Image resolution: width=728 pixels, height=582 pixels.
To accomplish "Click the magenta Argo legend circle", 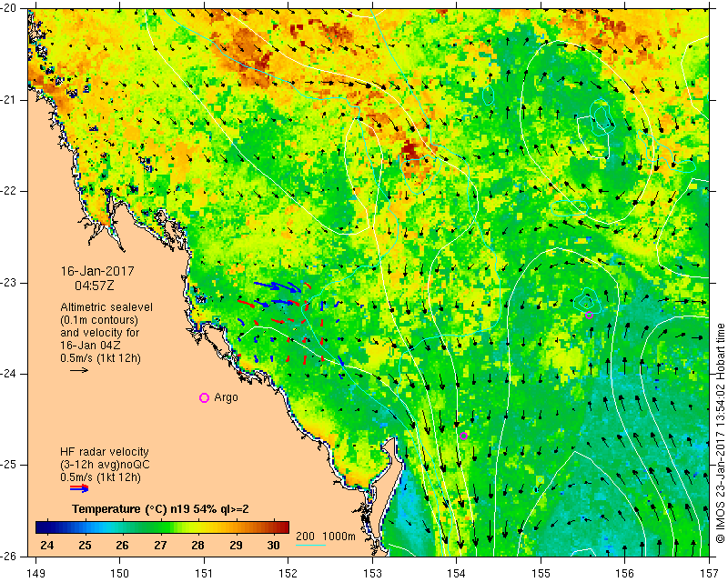I will click(x=204, y=397).
